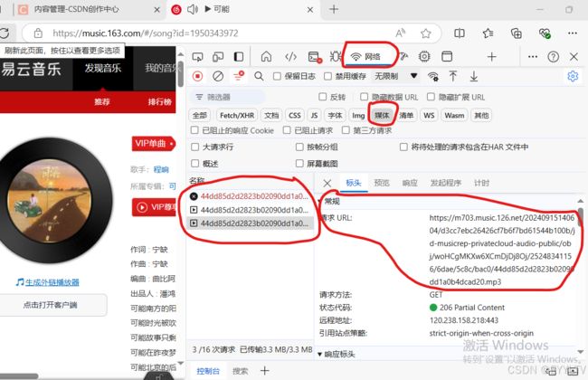Image resolution: width=588 pixels, height=380 pixels.
Task: Open the Memory chip icon
Action: pyautogui.click(x=424, y=57)
